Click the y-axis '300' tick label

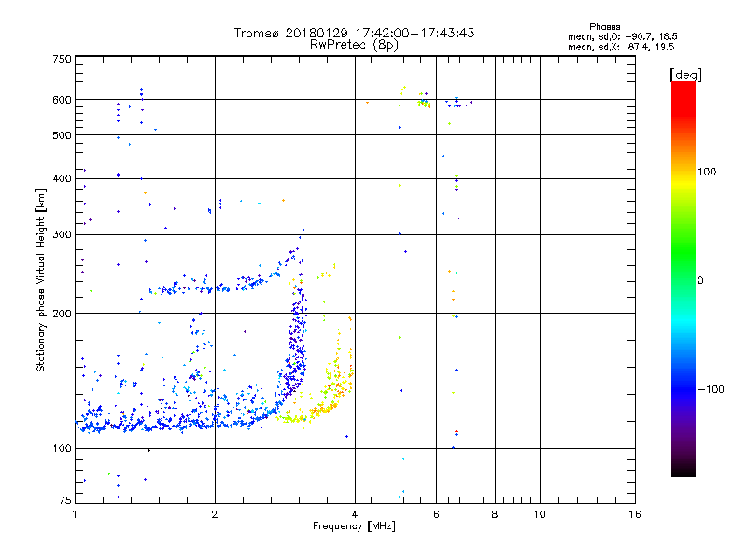click(62, 235)
